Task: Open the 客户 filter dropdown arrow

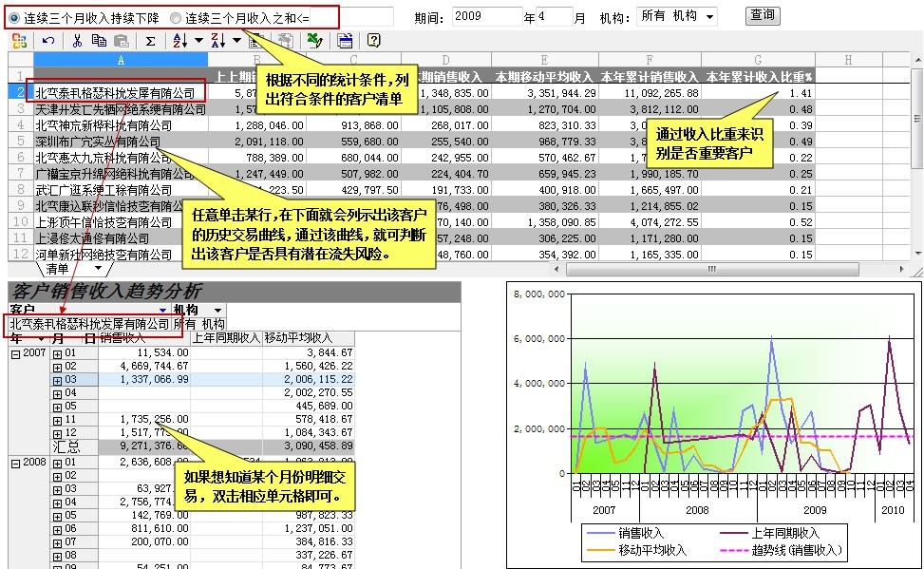Action: click(x=162, y=311)
